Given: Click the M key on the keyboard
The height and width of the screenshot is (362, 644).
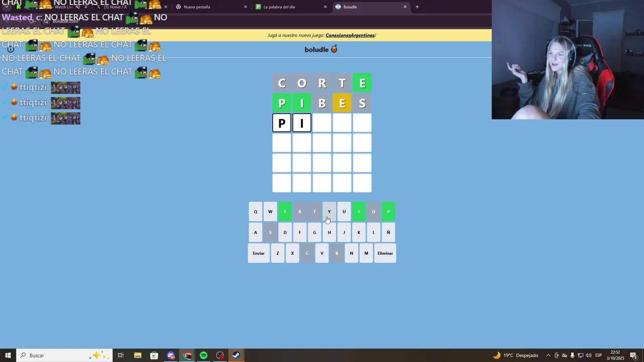Looking at the screenshot, I should (x=366, y=253).
